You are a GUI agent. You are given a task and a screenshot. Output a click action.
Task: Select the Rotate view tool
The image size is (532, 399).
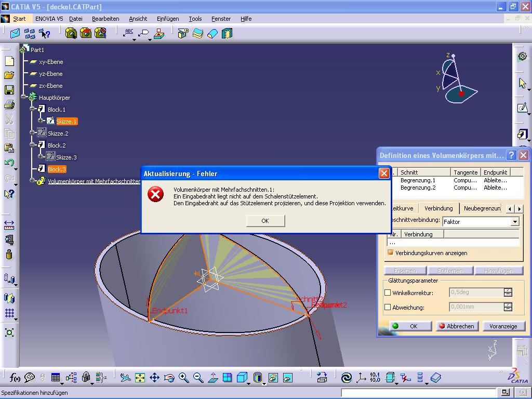[169, 377]
